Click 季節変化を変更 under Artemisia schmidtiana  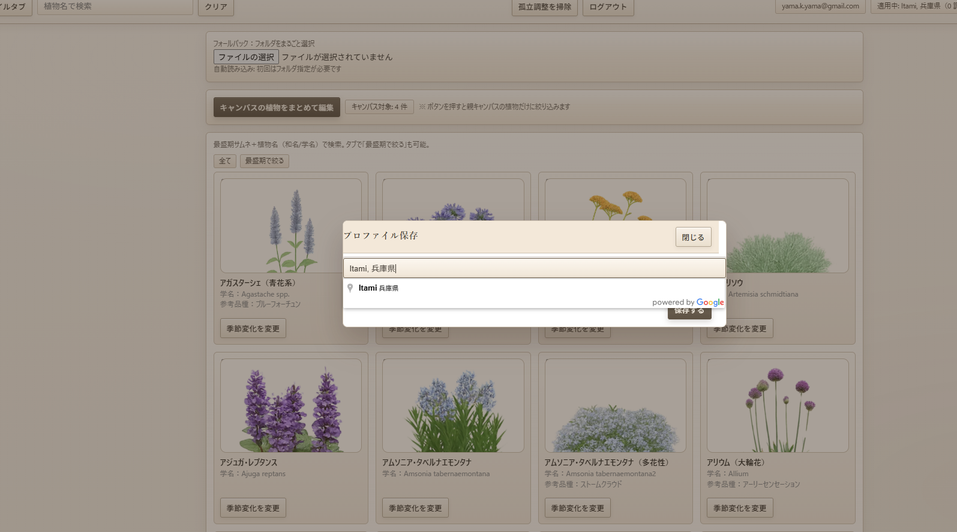pos(741,329)
